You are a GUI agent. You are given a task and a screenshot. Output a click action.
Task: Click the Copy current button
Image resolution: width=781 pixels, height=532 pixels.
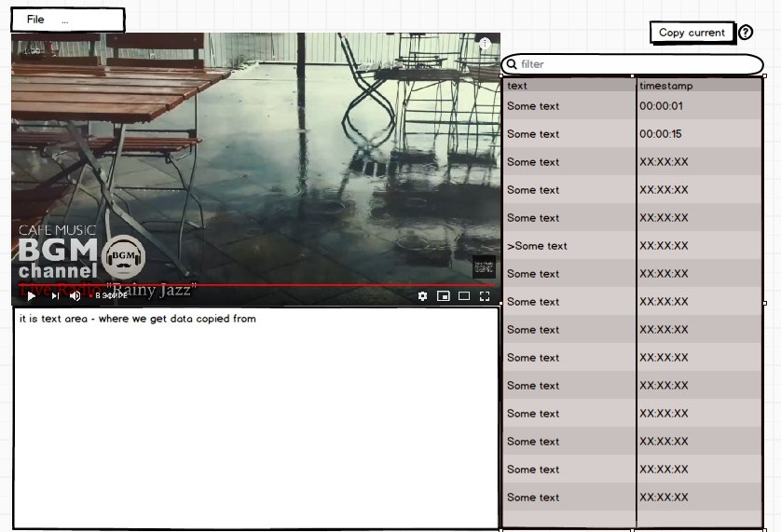click(692, 33)
